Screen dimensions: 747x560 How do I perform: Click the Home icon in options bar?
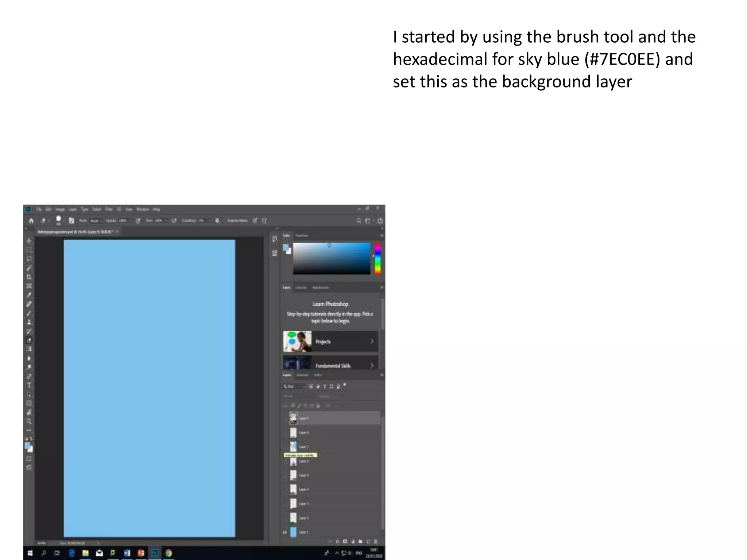(31, 221)
